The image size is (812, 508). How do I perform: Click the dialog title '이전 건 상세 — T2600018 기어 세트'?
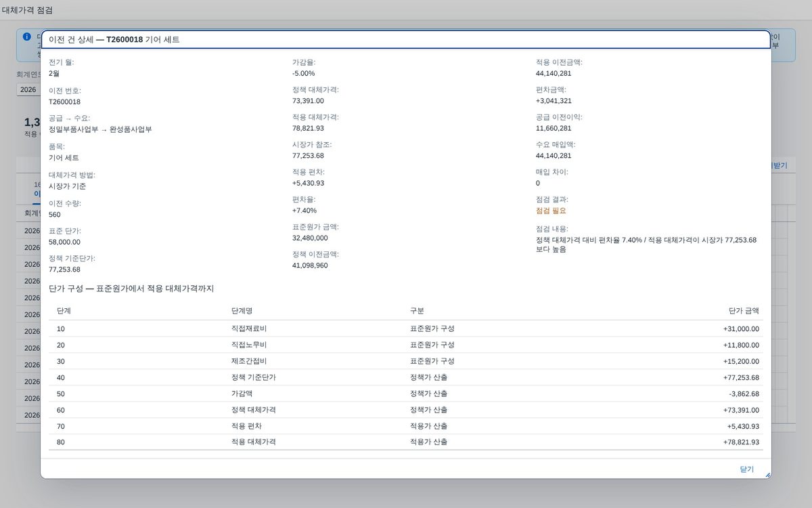(114, 40)
